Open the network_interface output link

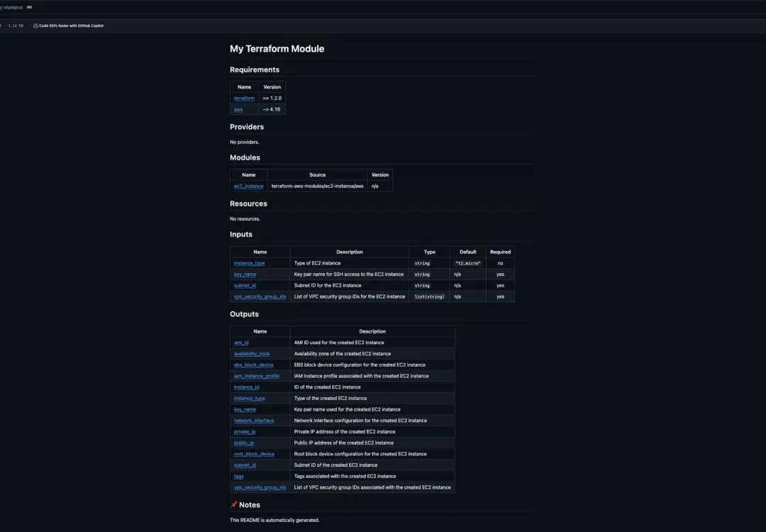click(254, 421)
